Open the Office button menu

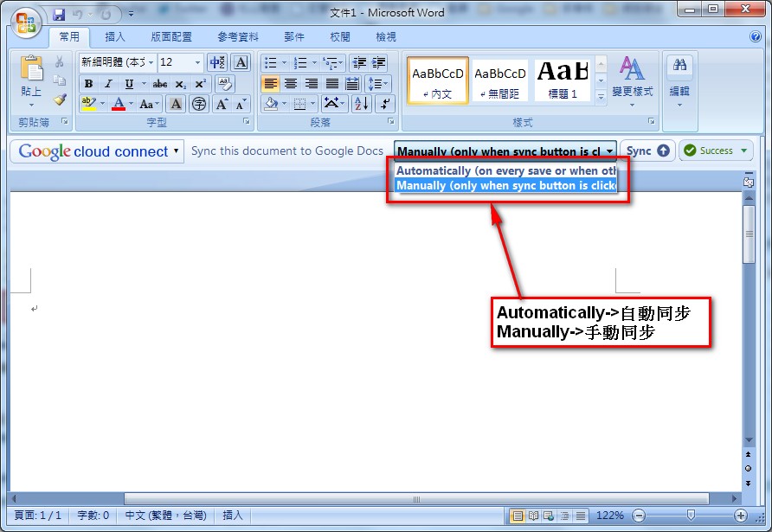26,22
